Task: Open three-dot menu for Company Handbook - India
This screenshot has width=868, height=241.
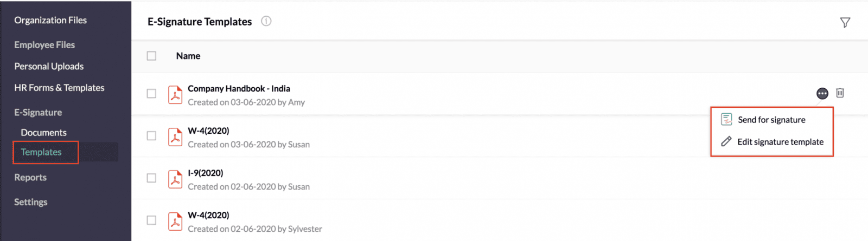Action: 822,93
